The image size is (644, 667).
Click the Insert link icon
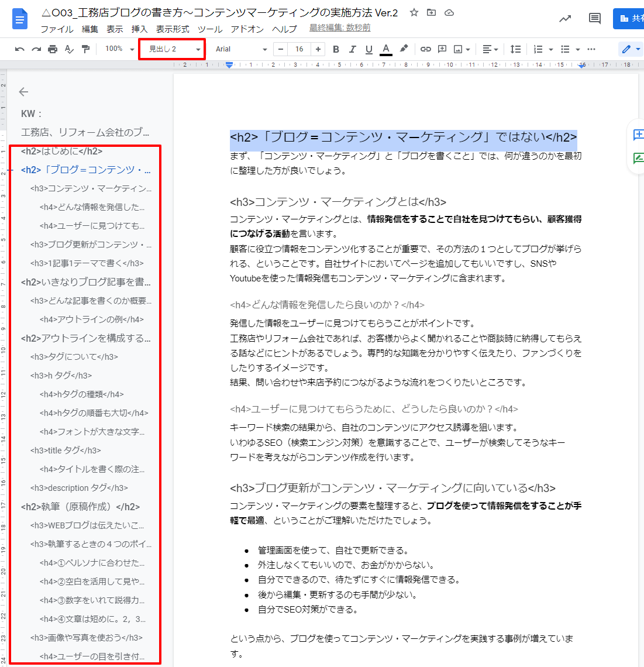click(x=426, y=49)
